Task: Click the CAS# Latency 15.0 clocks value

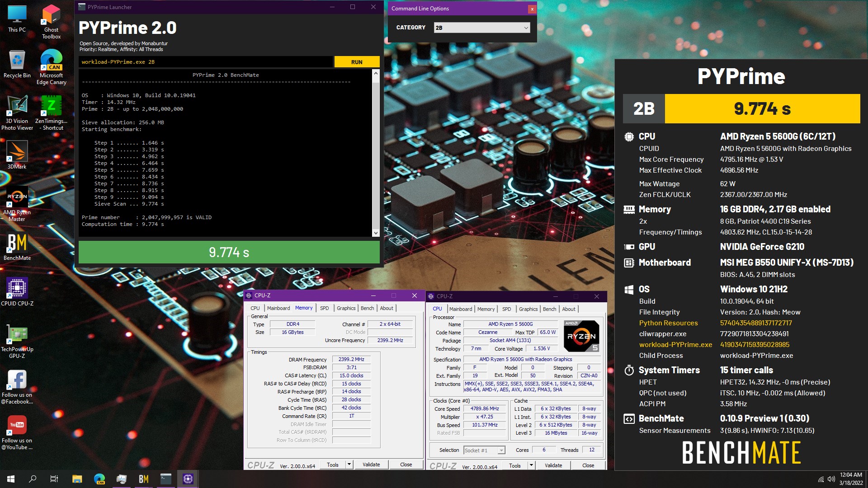Action: click(x=351, y=375)
